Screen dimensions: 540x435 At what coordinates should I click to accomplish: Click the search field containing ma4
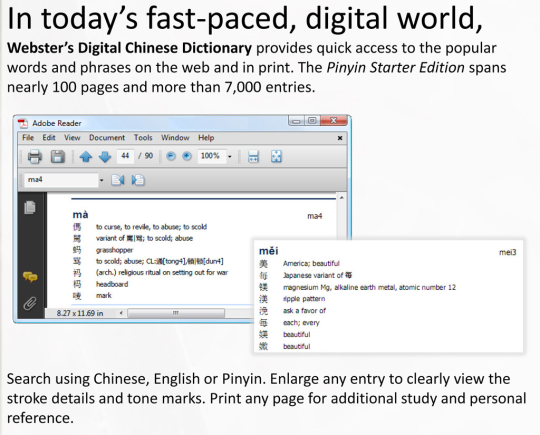tap(61, 180)
